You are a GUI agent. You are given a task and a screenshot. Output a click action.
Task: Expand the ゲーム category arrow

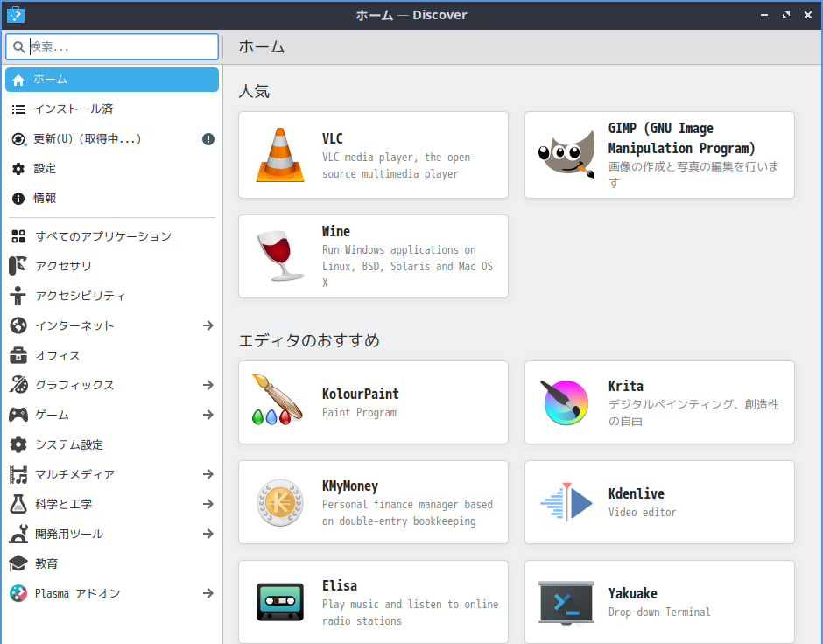(208, 415)
